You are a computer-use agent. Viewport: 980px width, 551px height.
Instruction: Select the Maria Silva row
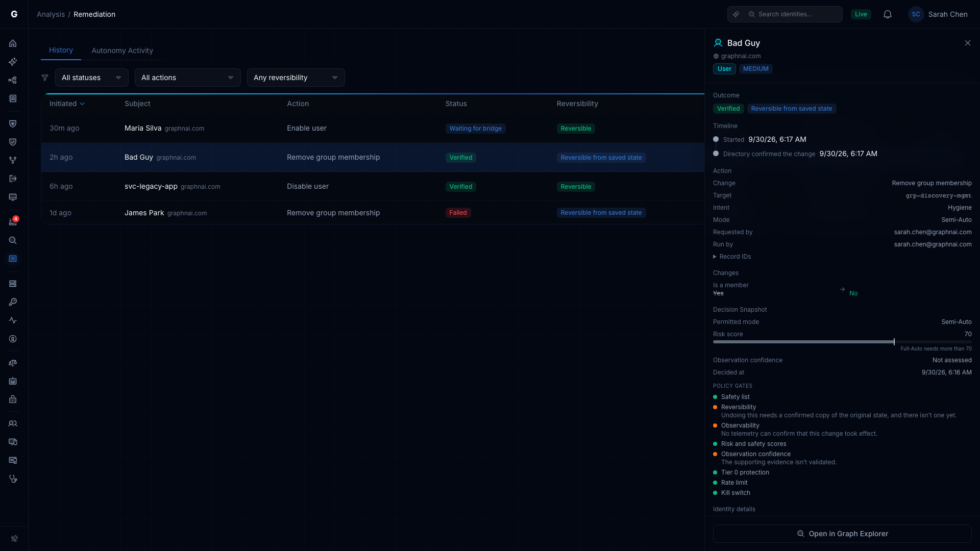(373, 128)
